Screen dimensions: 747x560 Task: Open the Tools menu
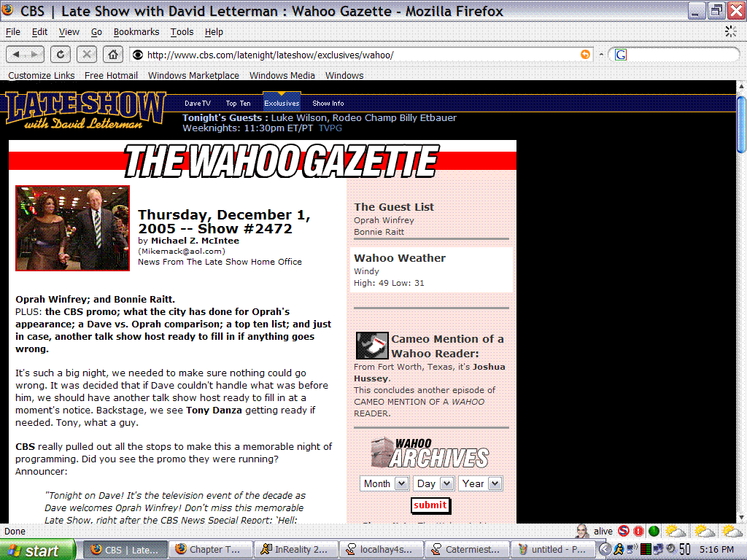click(x=182, y=32)
